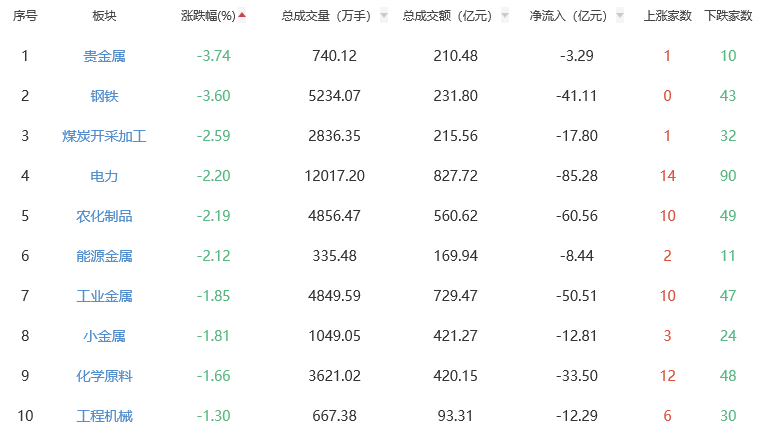View the 小金属 sector
769x433 pixels.
coord(104,336)
